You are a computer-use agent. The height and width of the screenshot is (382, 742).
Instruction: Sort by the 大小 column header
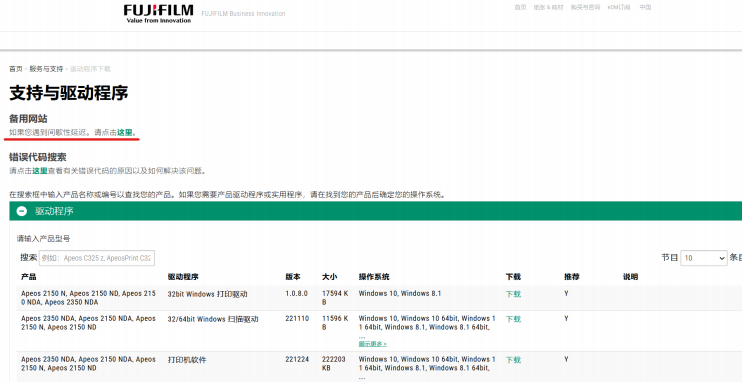pos(329,277)
